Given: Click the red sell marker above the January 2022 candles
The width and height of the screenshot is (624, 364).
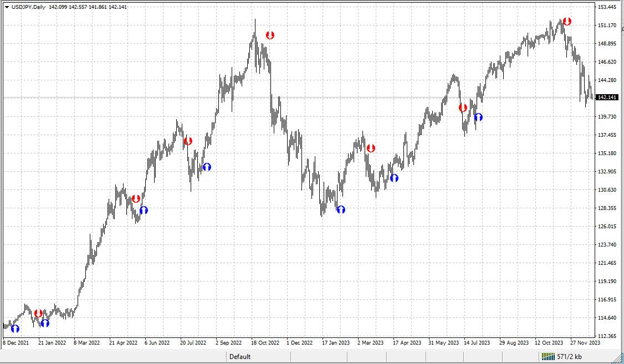Looking at the screenshot, I should (x=38, y=313).
